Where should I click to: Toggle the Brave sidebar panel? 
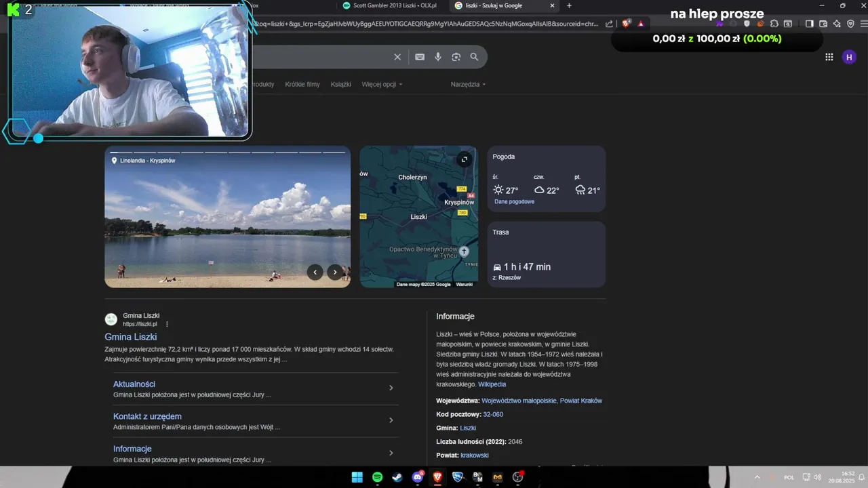[809, 24]
